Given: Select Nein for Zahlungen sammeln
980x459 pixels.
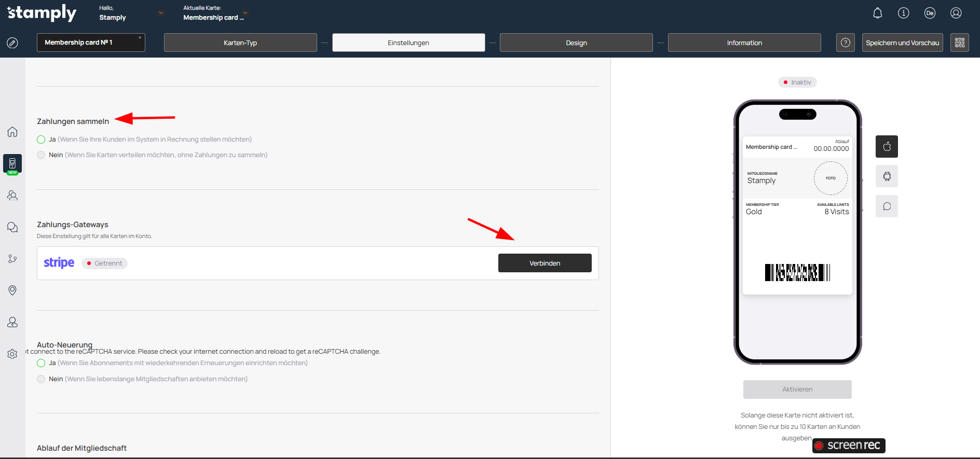Looking at the screenshot, I should point(41,155).
